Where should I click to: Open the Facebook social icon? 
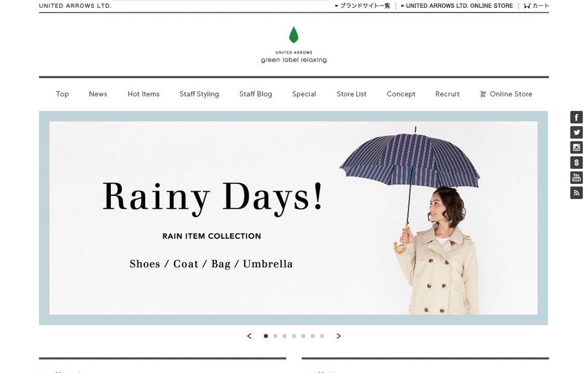(577, 117)
